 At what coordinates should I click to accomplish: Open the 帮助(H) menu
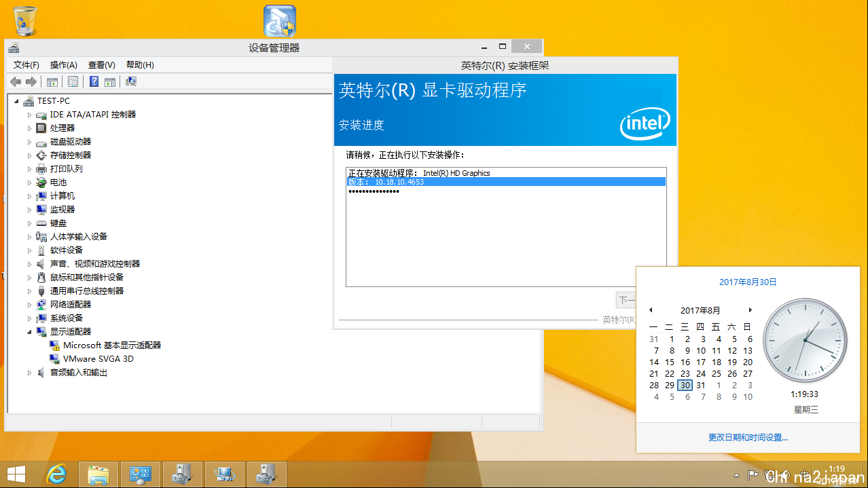point(140,65)
